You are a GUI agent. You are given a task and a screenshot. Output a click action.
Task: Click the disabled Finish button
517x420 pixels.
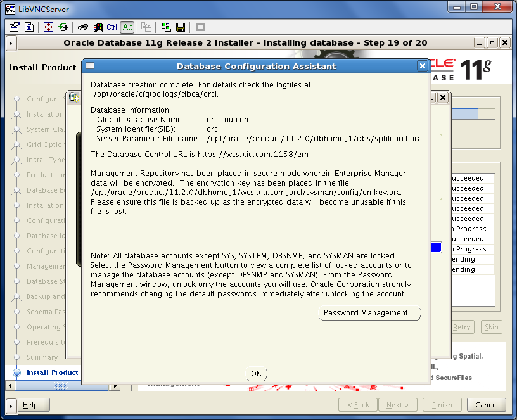coord(442,405)
